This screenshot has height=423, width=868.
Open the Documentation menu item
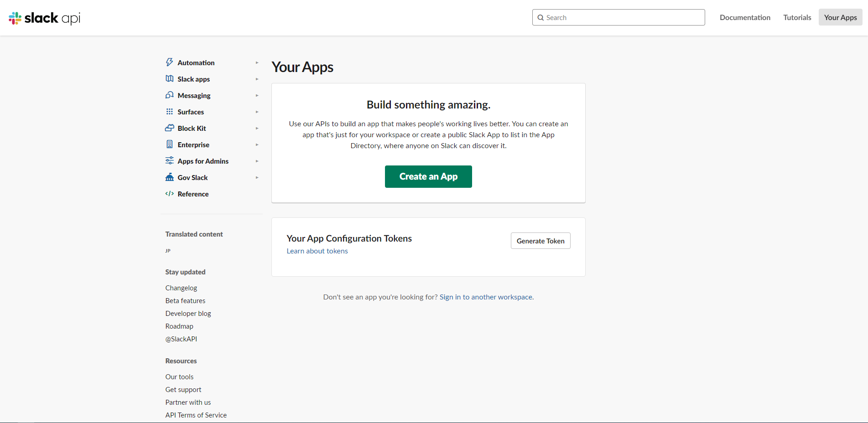point(745,17)
